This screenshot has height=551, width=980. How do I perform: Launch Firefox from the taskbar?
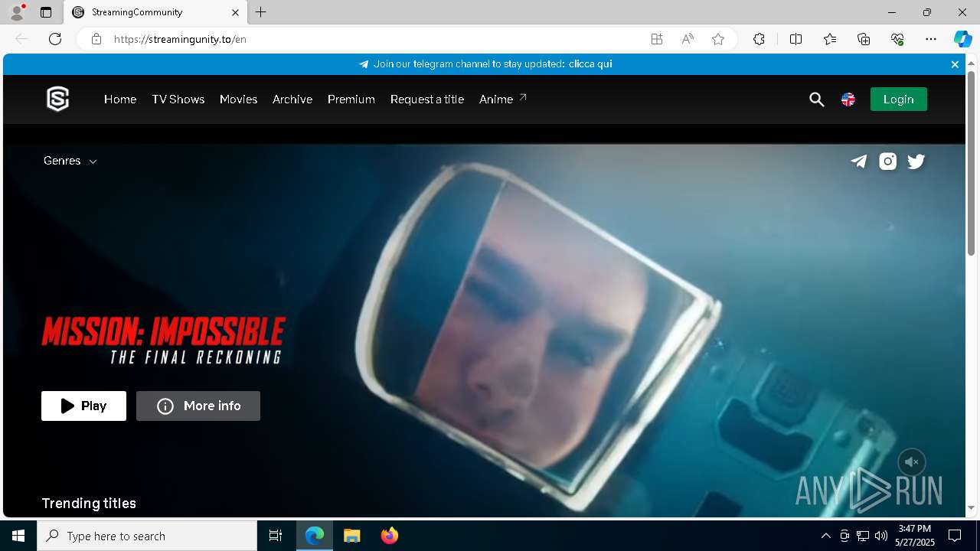click(x=390, y=536)
